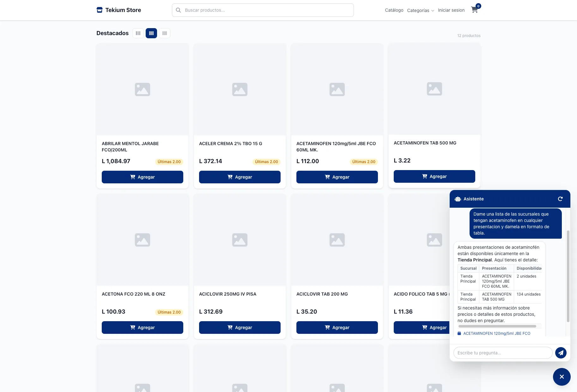The image size is (577, 392).
Task: Expand the Categorías dropdown
Action: coord(421,10)
